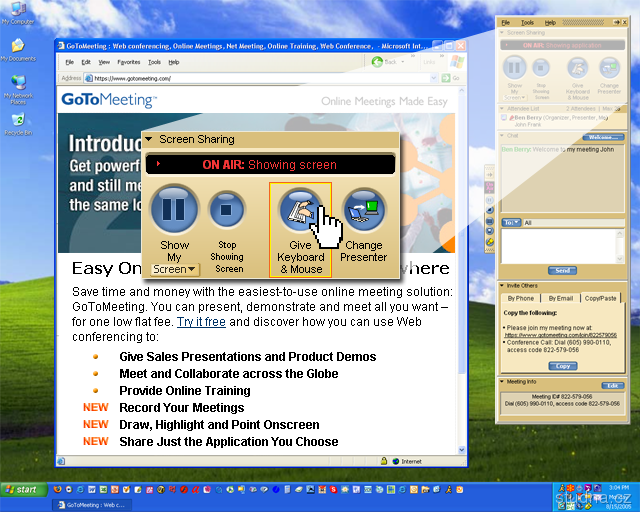Screen dimensions: 640x512
Task: Collapse Screen Sharing section in right panel
Action: click(x=502, y=32)
